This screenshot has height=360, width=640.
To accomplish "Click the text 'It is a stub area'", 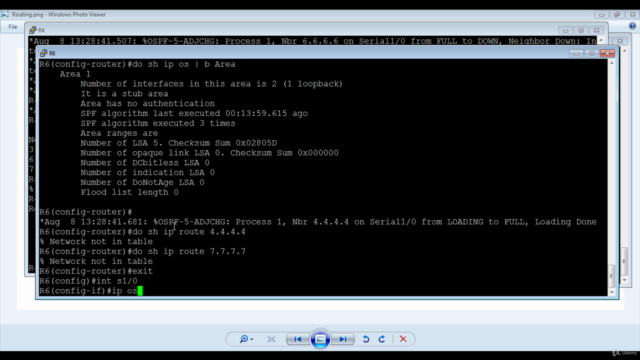I will [124, 93].
